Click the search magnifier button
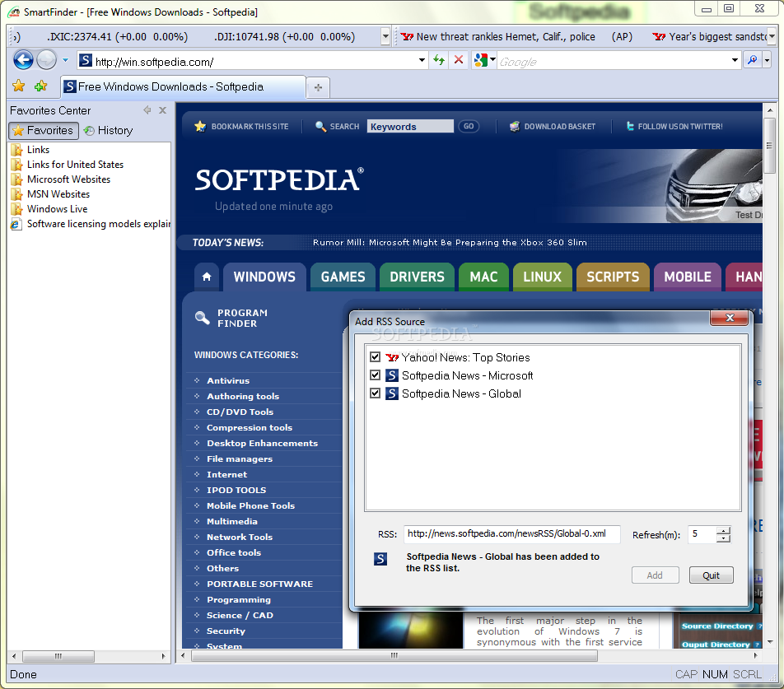 [x=752, y=60]
